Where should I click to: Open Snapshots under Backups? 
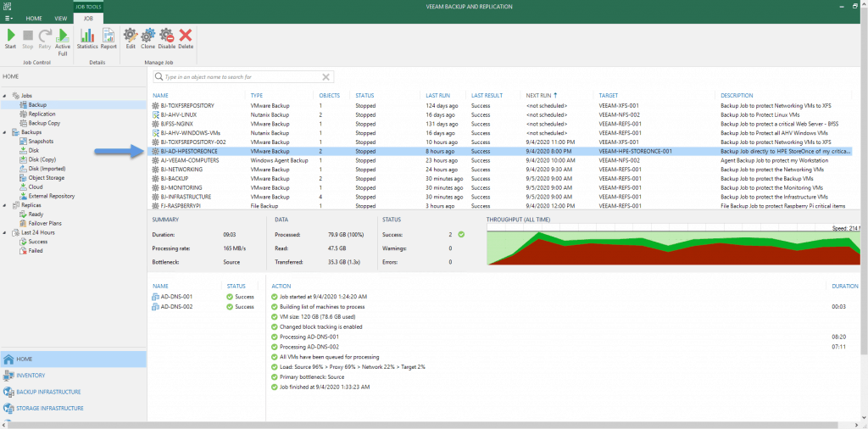coord(36,141)
